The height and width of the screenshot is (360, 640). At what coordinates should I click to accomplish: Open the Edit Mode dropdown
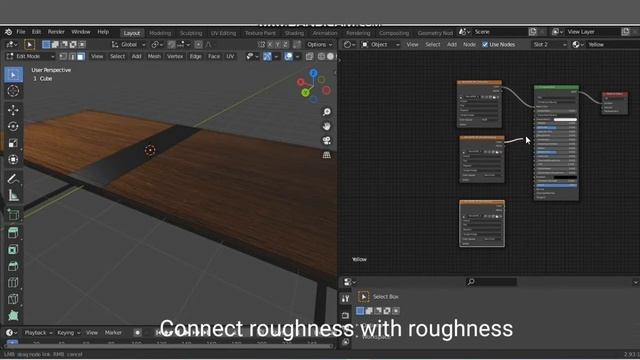(31, 56)
